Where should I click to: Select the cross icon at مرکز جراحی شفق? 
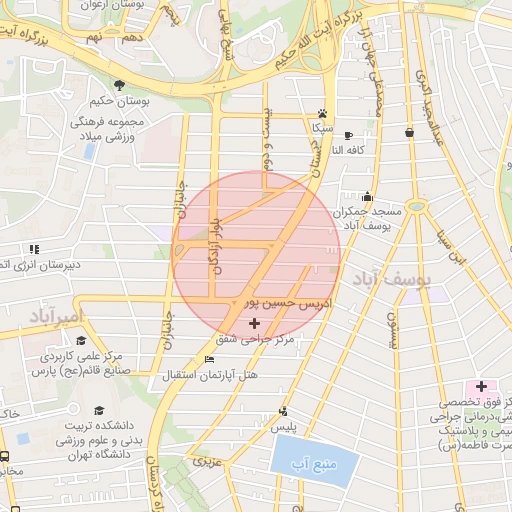(254, 323)
